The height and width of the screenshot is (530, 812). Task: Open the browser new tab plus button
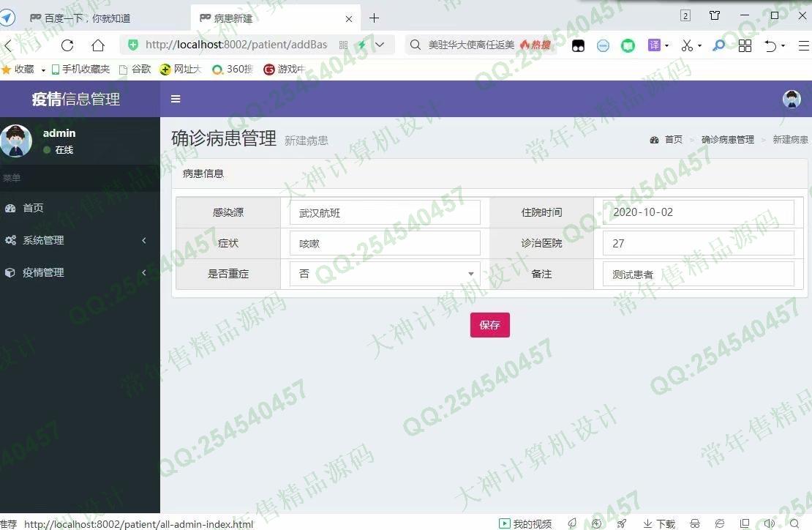[x=374, y=18]
